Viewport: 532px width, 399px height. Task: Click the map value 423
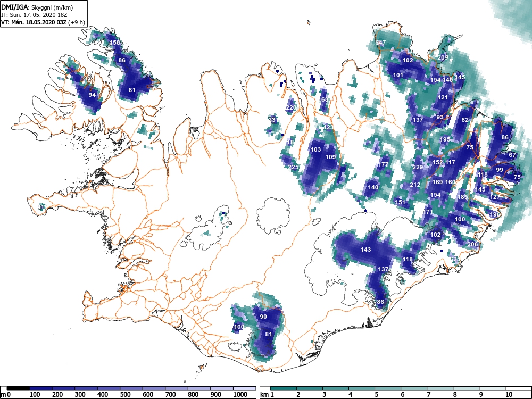click(328, 127)
